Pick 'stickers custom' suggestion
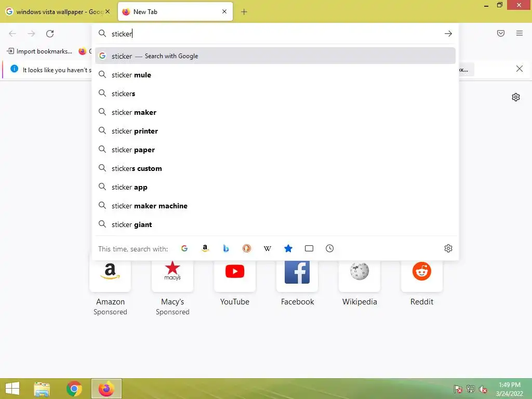The width and height of the screenshot is (532, 399). (x=275, y=168)
